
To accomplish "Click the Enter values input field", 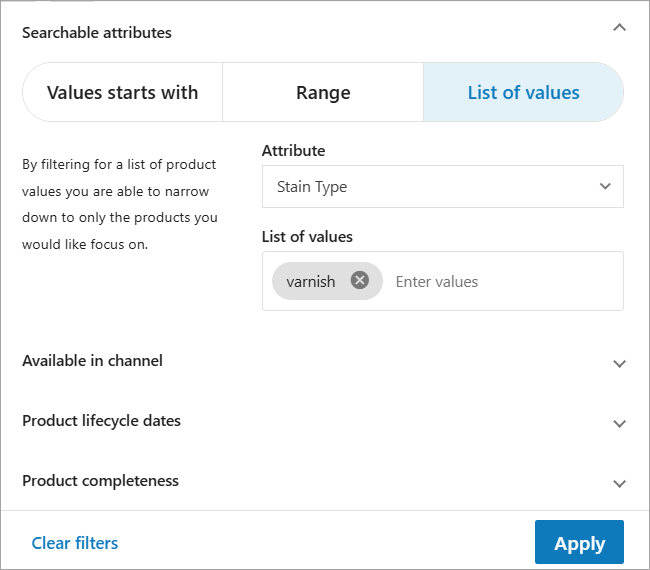I will (x=500, y=282).
